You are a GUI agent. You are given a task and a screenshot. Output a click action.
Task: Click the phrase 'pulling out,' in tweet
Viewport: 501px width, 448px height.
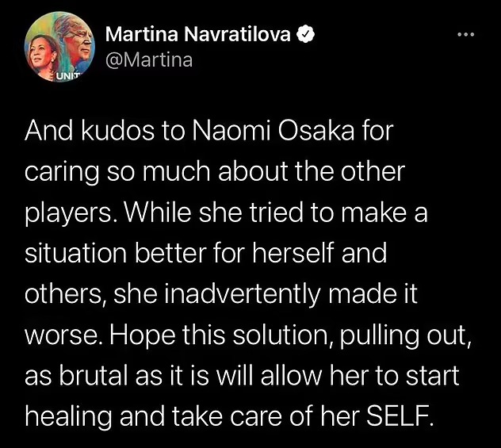(x=423, y=335)
